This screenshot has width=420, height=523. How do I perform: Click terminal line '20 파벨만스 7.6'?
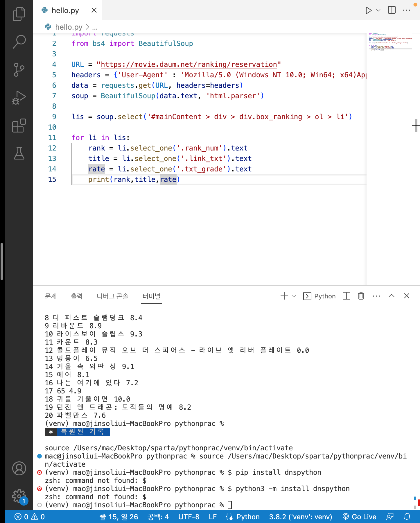pos(75,415)
